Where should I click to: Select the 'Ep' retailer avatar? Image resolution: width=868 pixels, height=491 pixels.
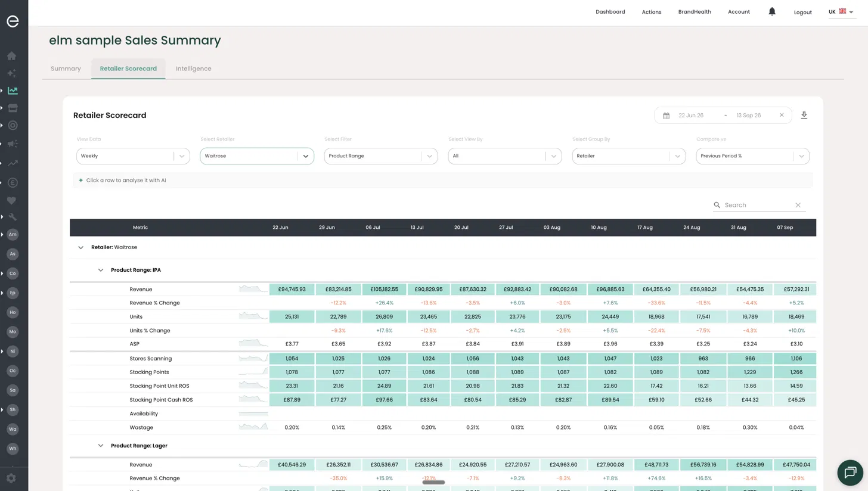(13, 293)
